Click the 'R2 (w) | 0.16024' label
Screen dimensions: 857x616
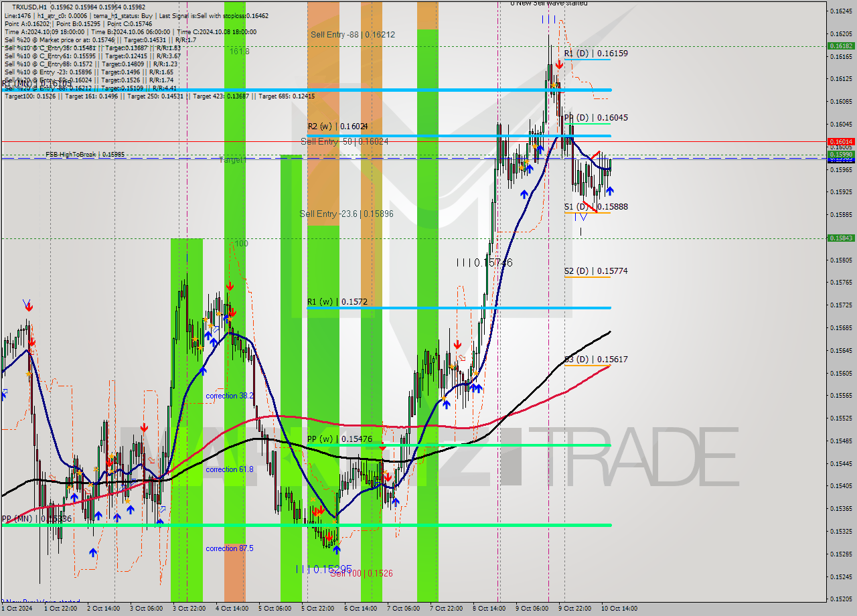337,126
